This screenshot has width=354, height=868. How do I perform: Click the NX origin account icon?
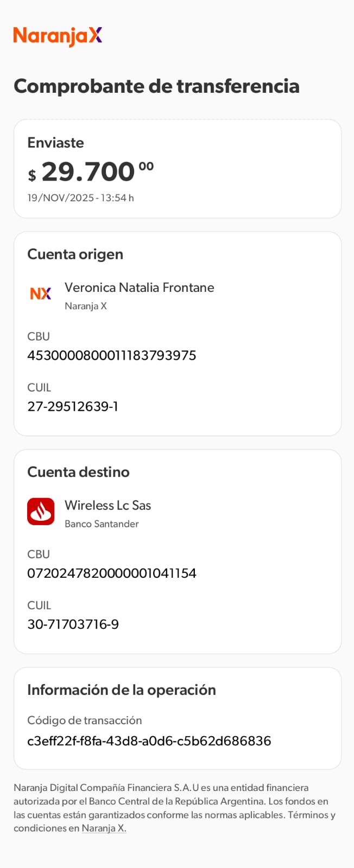point(41,293)
